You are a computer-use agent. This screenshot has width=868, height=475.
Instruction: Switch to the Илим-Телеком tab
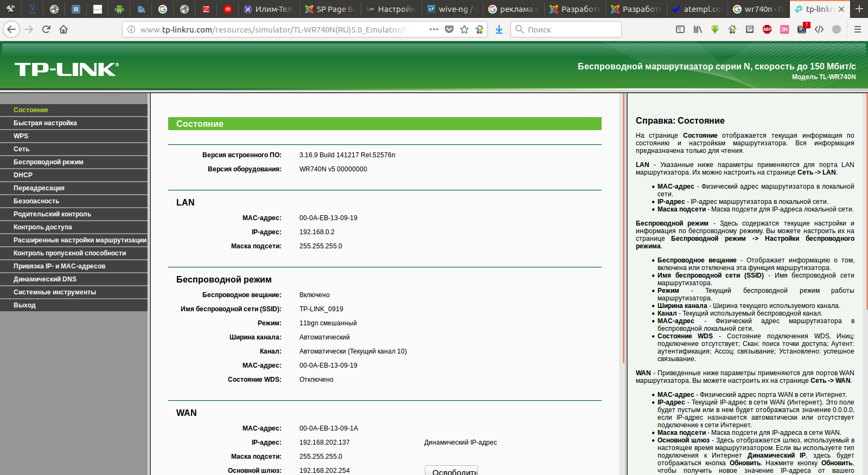(269, 9)
